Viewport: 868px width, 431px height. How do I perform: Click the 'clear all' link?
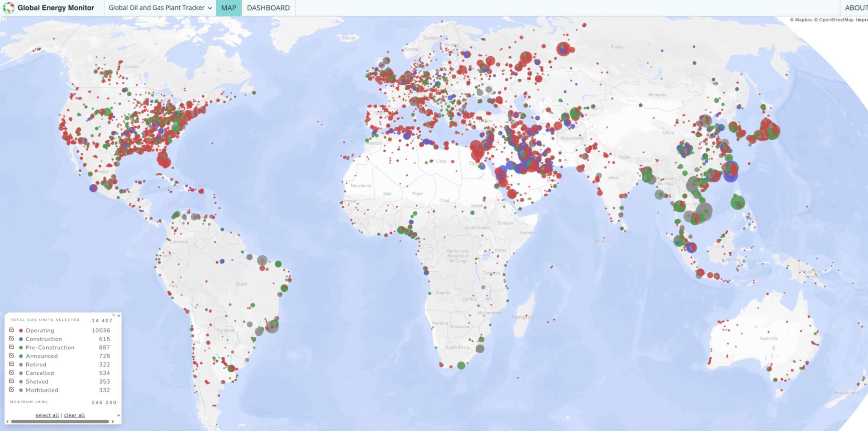(x=74, y=415)
